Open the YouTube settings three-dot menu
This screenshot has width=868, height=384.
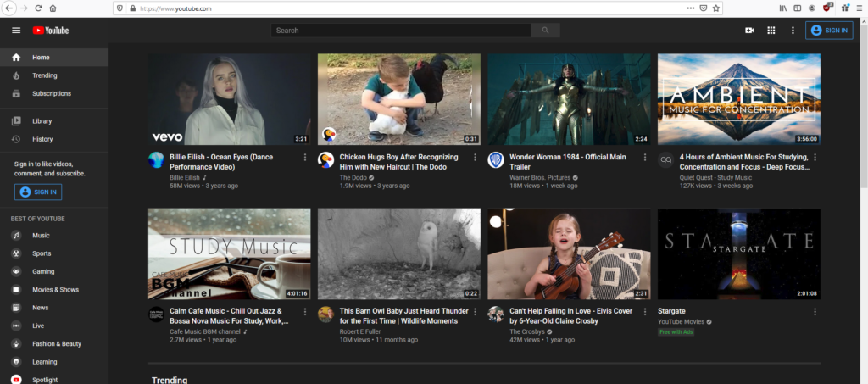point(793,31)
